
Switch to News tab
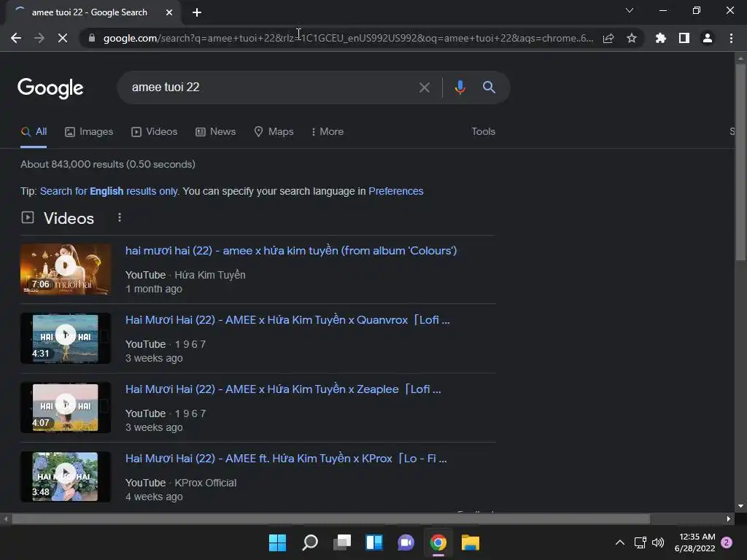coord(216,132)
